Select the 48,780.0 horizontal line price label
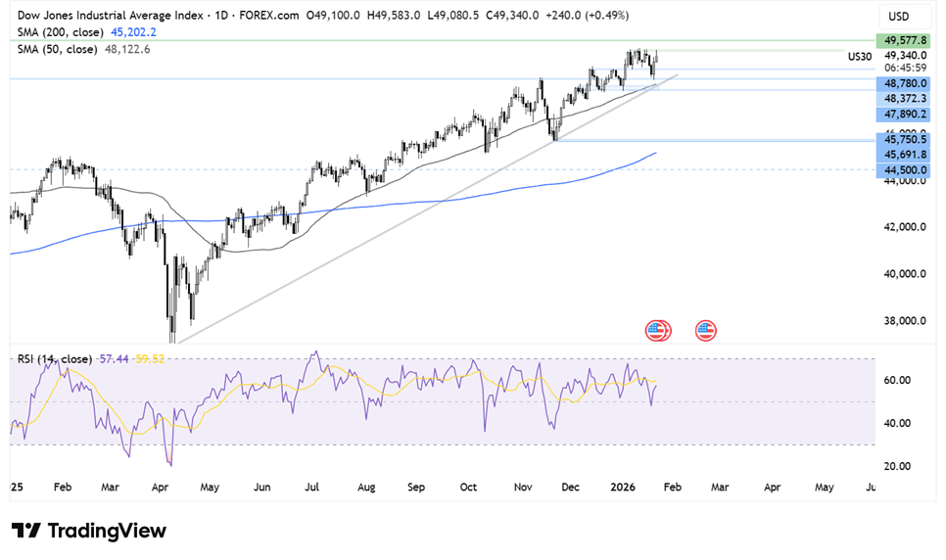 pyautogui.click(x=903, y=83)
